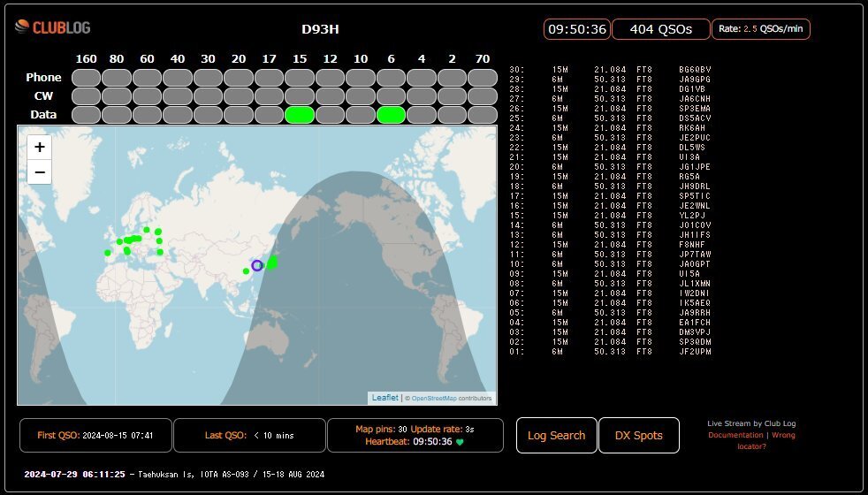Zoom out on the map
Image resolution: width=868 pixels, height=495 pixels.
click(40, 171)
